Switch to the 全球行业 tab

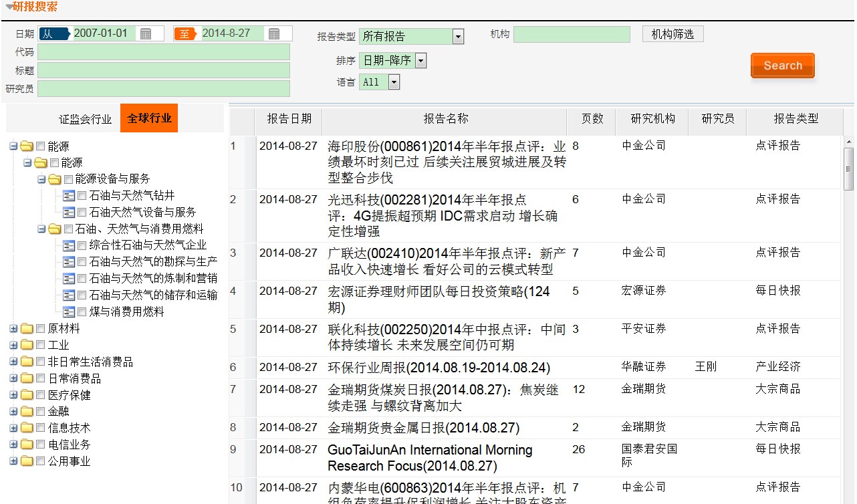(149, 119)
